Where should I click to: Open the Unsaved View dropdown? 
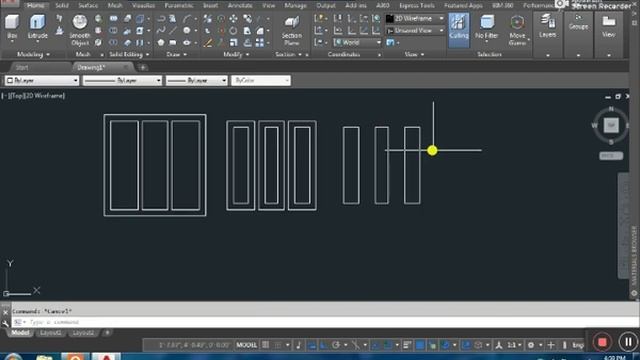point(415,31)
